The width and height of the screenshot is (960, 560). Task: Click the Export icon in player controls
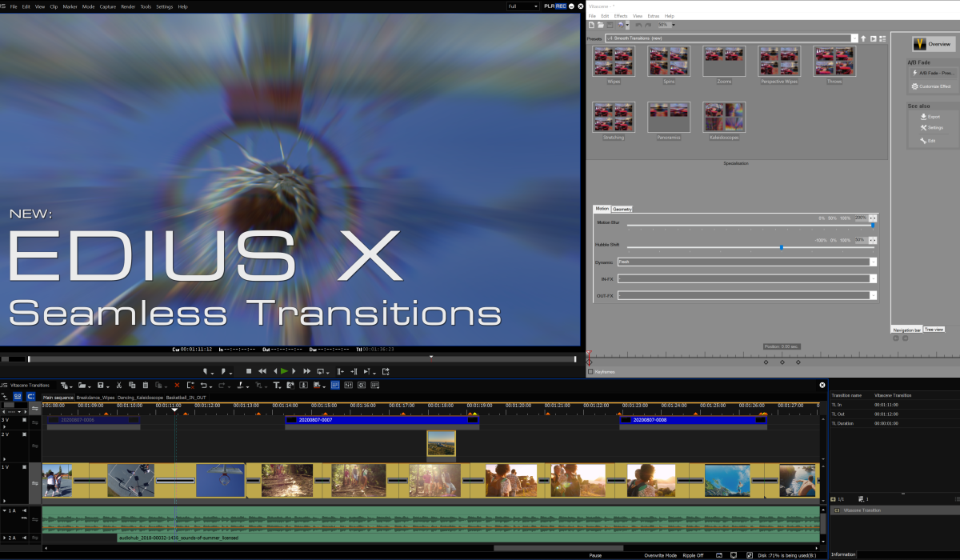click(386, 371)
